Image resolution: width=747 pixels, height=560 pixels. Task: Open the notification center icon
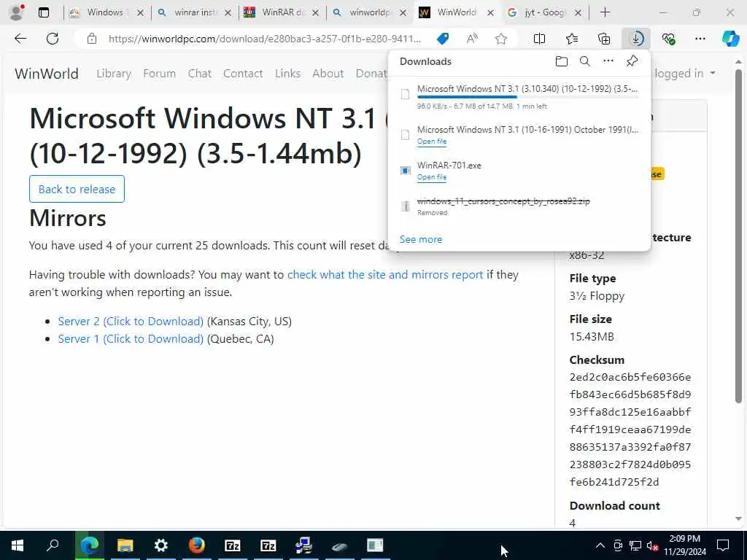coord(723,545)
